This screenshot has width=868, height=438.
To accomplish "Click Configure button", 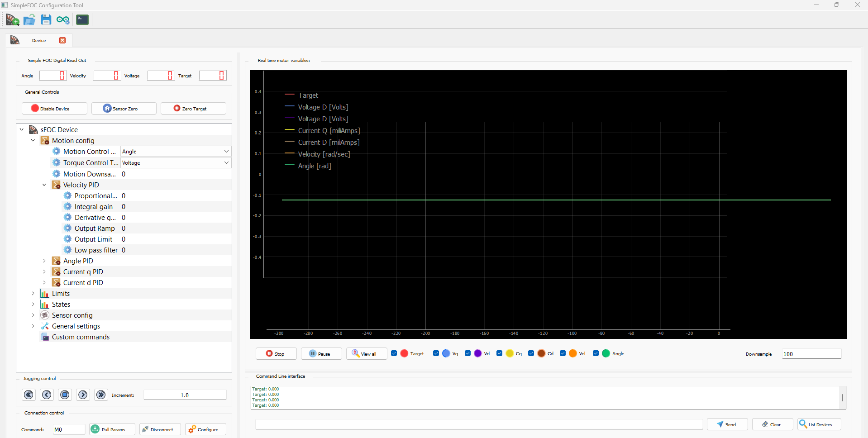I will coord(205,429).
